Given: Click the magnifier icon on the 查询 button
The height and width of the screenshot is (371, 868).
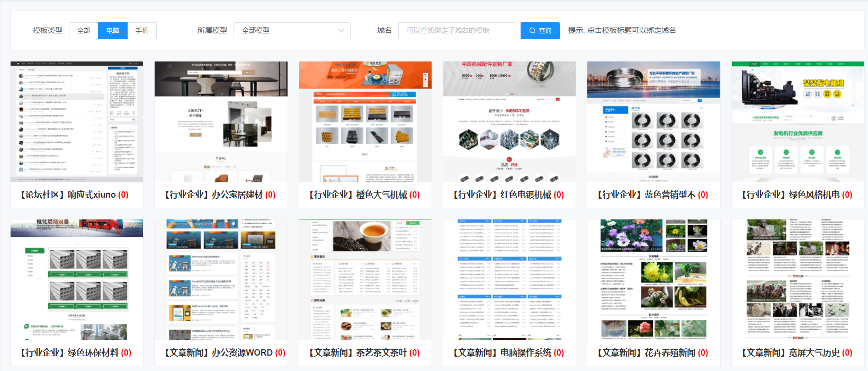Looking at the screenshot, I should coord(532,31).
